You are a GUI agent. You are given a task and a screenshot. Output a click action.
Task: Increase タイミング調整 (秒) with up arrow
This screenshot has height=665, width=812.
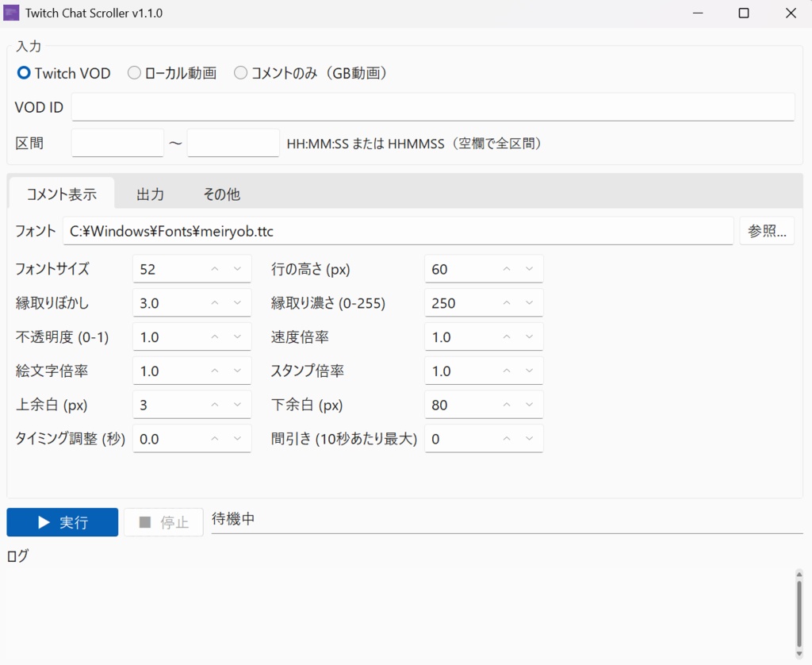pos(215,439)
